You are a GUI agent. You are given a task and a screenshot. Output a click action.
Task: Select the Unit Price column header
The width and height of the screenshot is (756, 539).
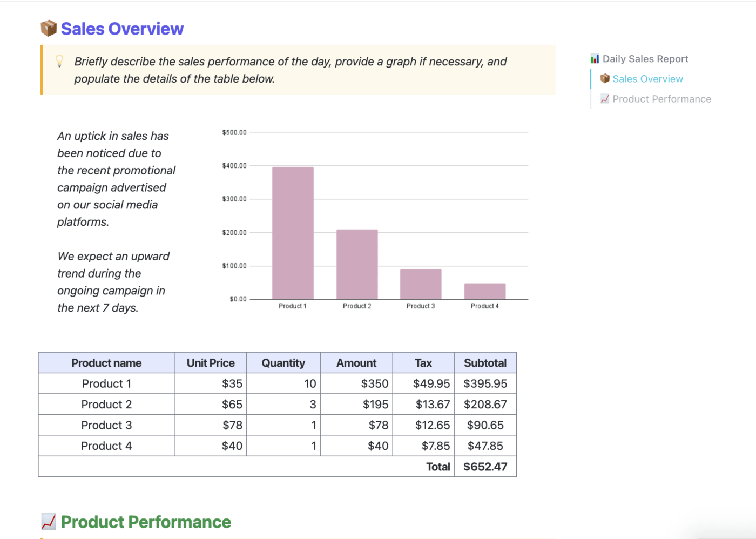[211, 363]
